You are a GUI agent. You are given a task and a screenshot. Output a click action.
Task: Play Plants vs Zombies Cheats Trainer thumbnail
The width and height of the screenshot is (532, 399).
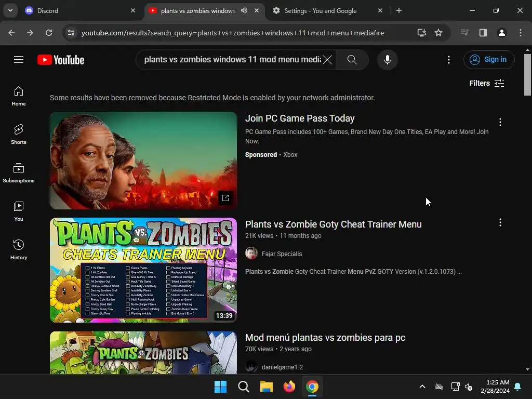[x=143, y=270]
